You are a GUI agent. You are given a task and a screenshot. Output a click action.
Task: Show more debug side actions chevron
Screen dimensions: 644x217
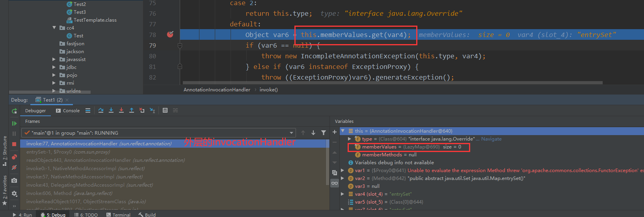pos(14,206)
